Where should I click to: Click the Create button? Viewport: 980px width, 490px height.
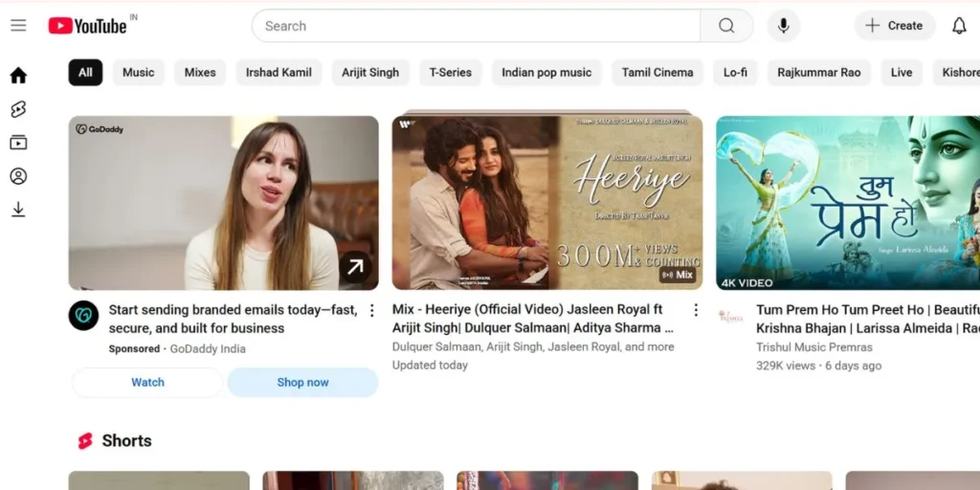click(x=895, y=26)
